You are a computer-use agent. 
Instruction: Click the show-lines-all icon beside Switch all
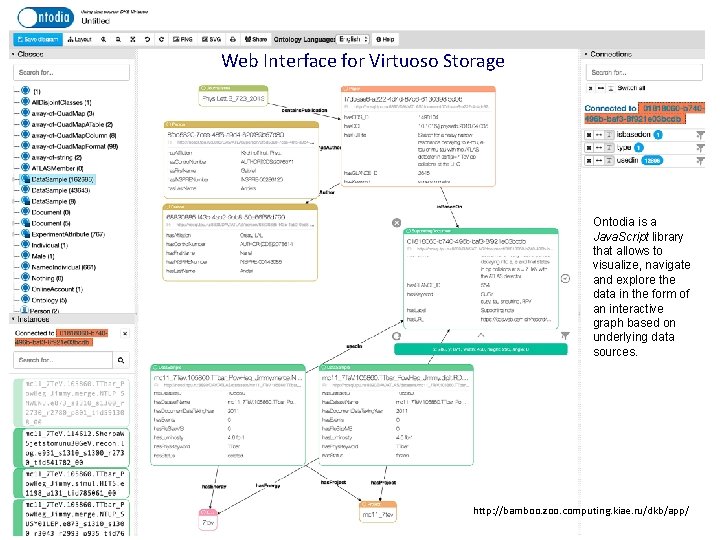(601, 88)
